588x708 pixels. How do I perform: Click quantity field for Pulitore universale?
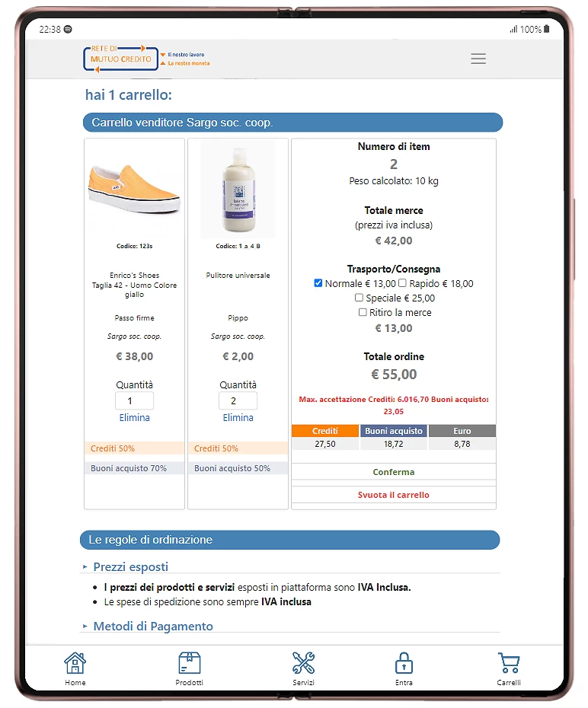238,401
